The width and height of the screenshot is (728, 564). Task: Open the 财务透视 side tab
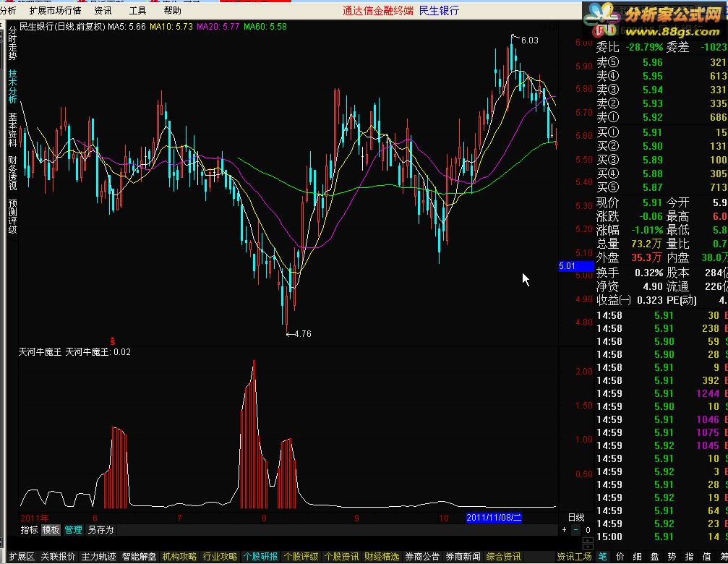[x=12, y=173]
